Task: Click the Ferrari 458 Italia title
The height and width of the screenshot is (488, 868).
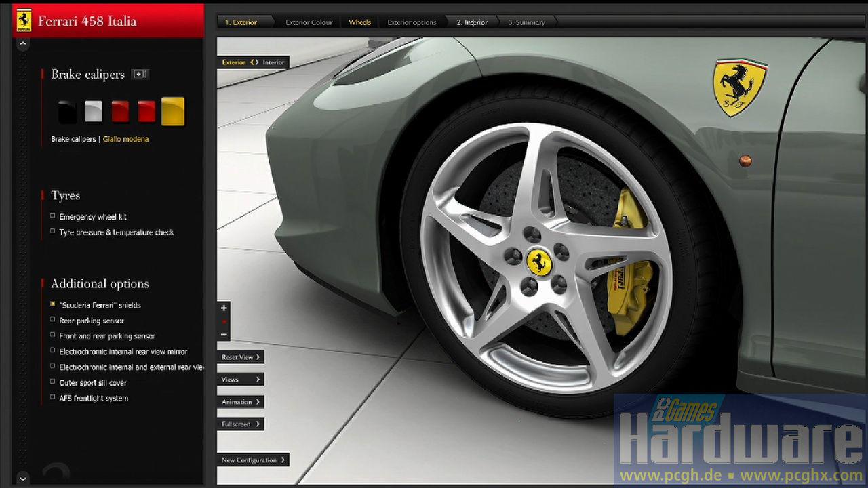Action: click(87, 21)
